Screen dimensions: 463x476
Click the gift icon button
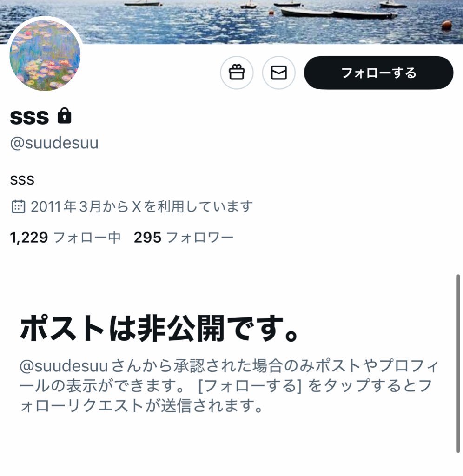(237, 73)
